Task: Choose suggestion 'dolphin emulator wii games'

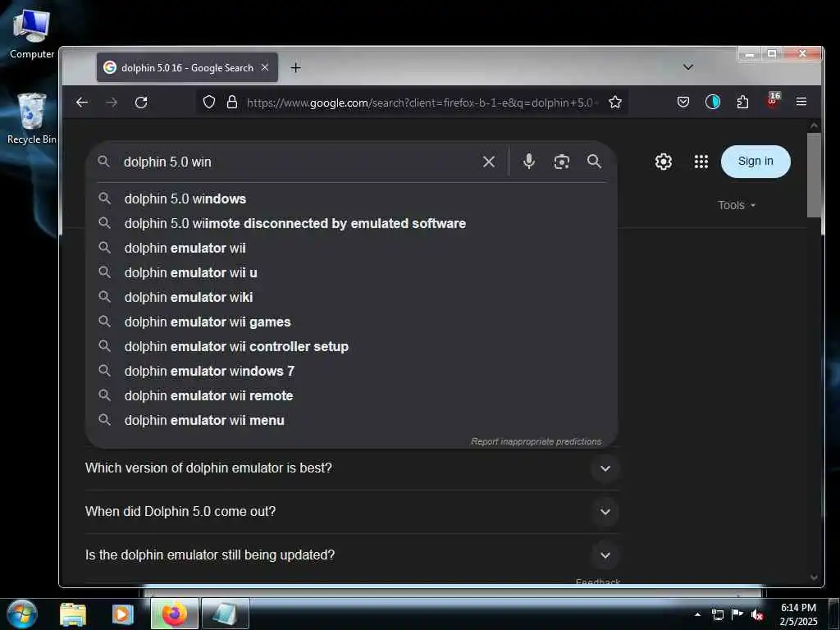Action: pyautogui.click(x=351, y=322)
